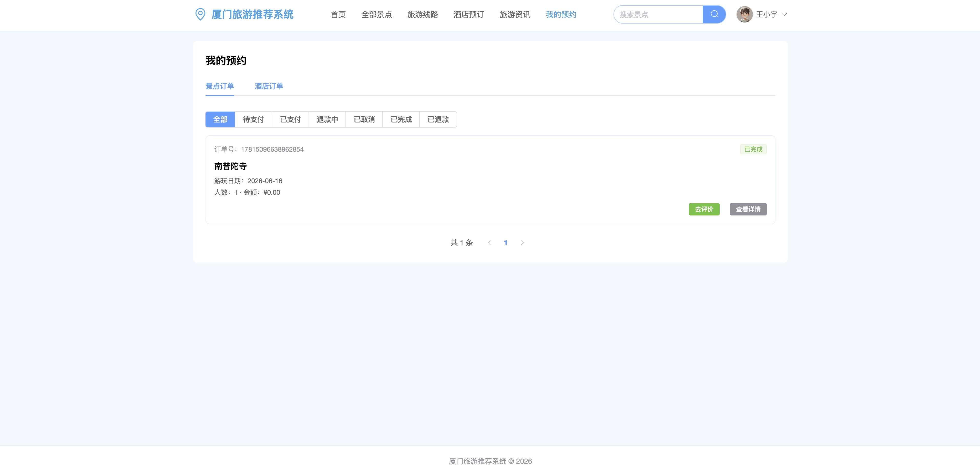Click the username 王小宇
This screenshot has height=476, width=980.
click(x=767, y=14)
